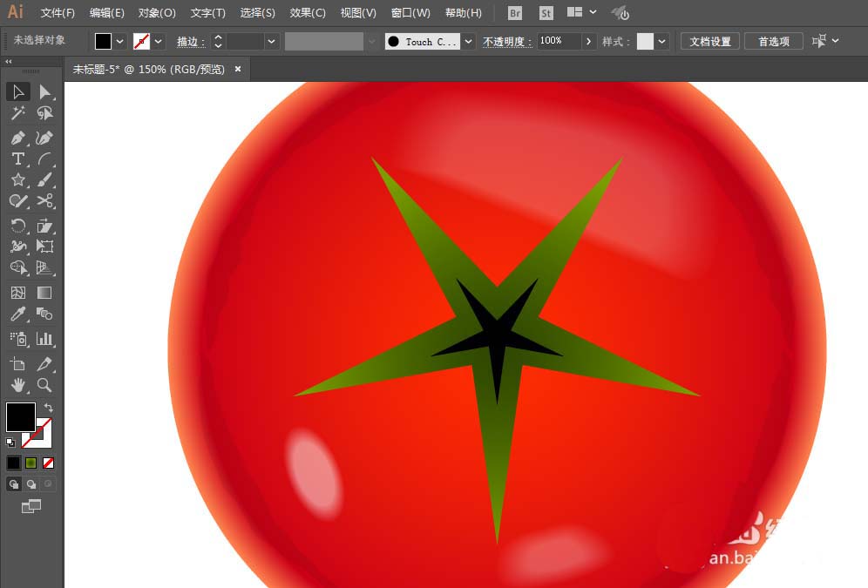Viewport: 868px width, 588px height.
Task: Collapse the tools panel double-arrow
Action: pos(9,61)
